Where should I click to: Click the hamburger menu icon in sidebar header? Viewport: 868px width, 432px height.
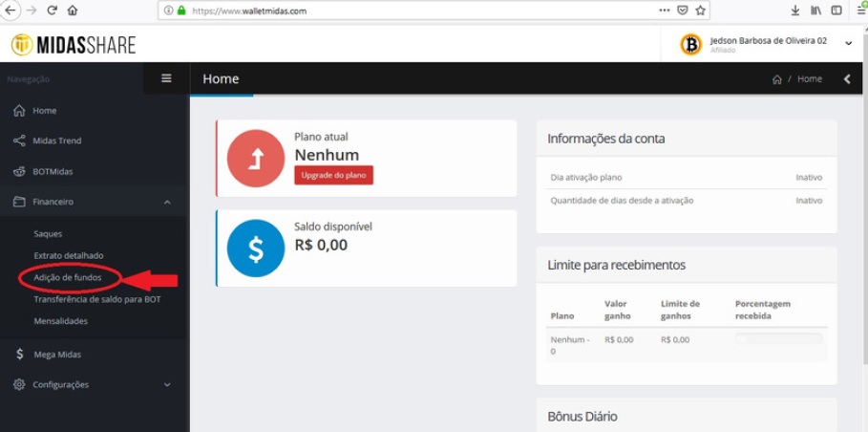tap(166, 78)
